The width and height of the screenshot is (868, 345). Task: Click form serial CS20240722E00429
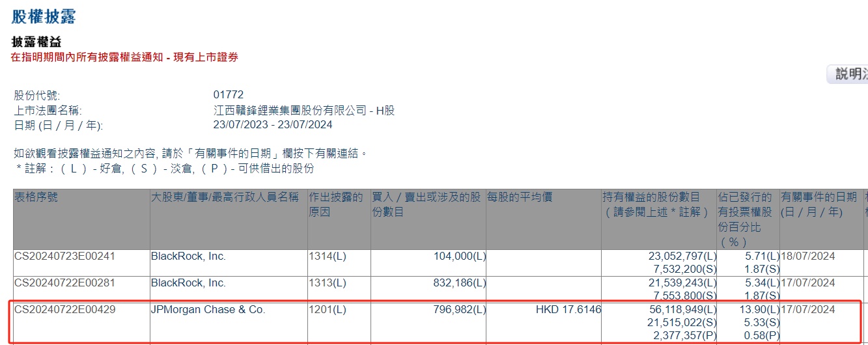point(64,310)
